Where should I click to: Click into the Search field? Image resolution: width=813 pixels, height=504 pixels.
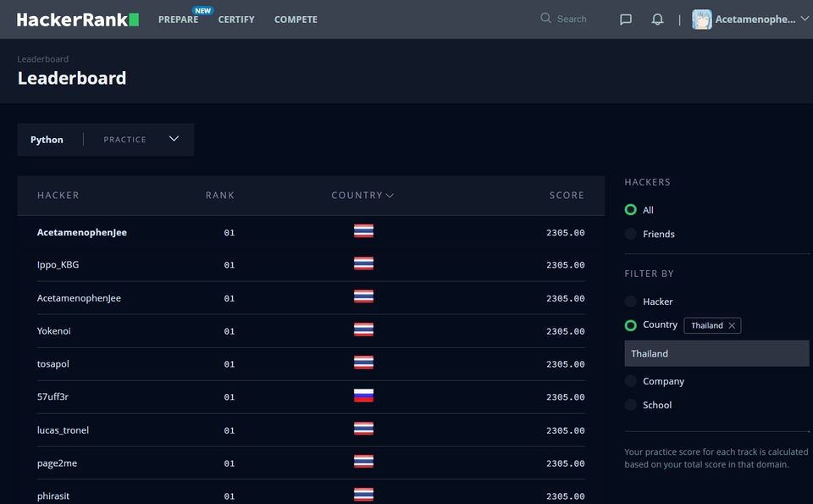pos(572,19)
